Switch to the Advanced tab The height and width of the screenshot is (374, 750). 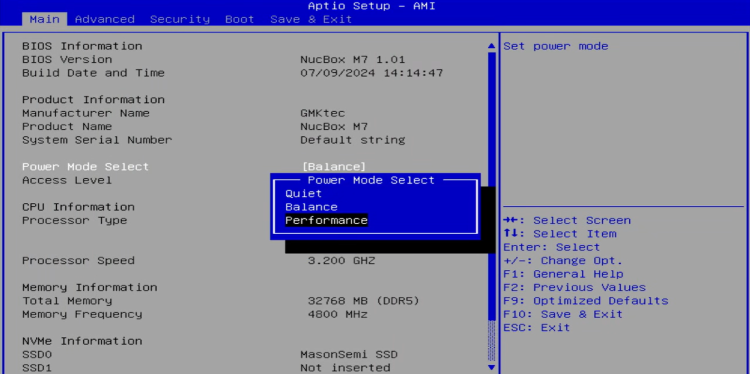[x=105, y=19]
